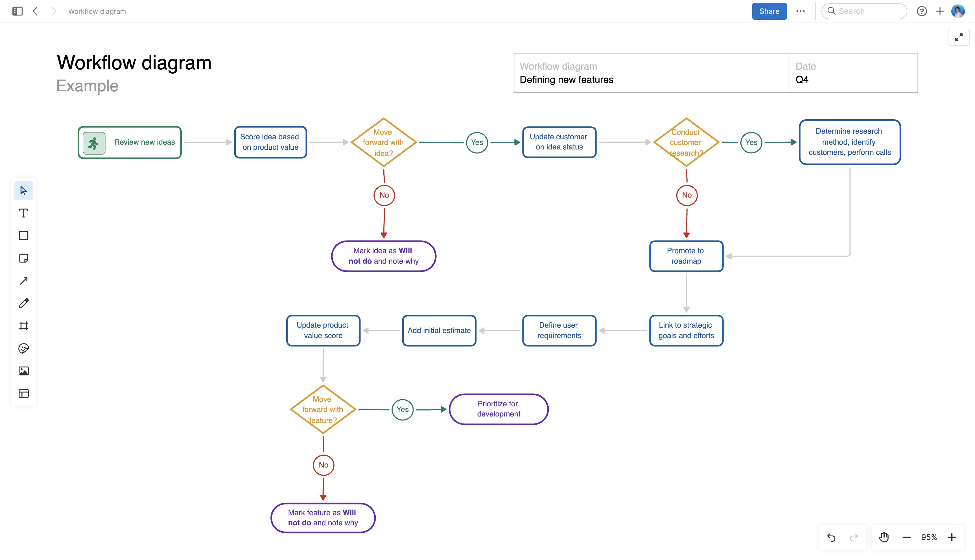The height and width of the screenshot is (560, 975).
Task: Add a sticky note
Action: 23,258
